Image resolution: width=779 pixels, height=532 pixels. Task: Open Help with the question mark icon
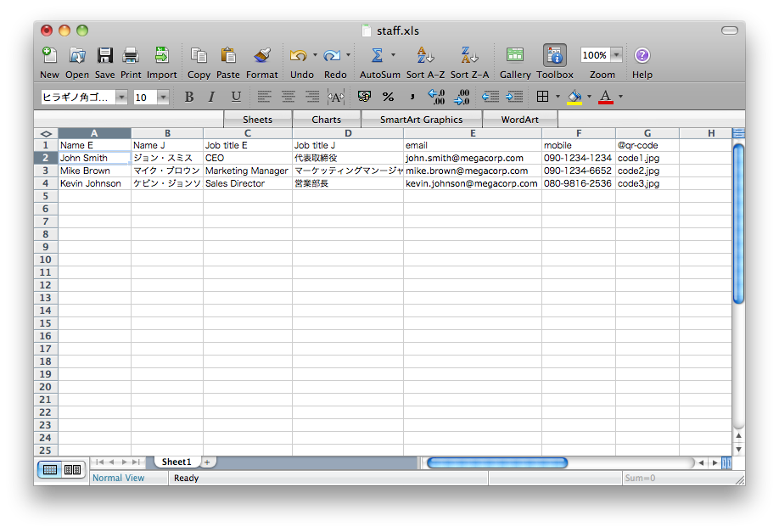(642, 56)
